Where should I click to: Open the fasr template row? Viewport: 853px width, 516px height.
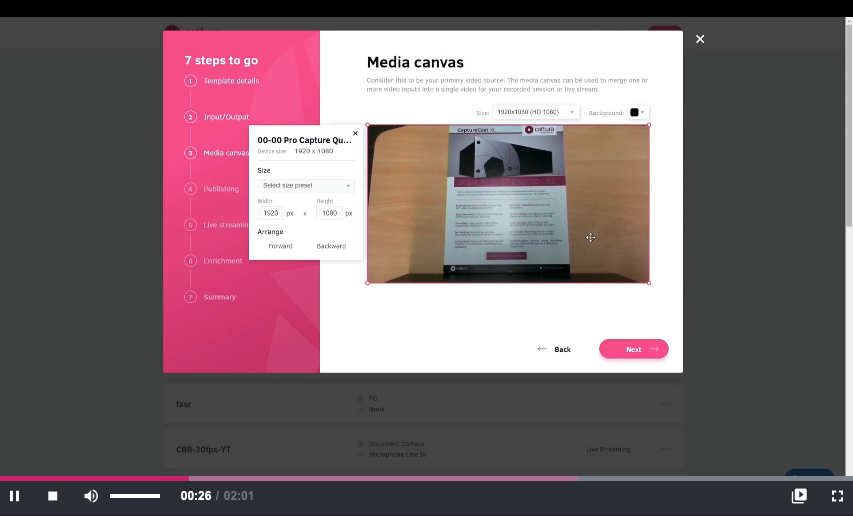click(423, 404)
